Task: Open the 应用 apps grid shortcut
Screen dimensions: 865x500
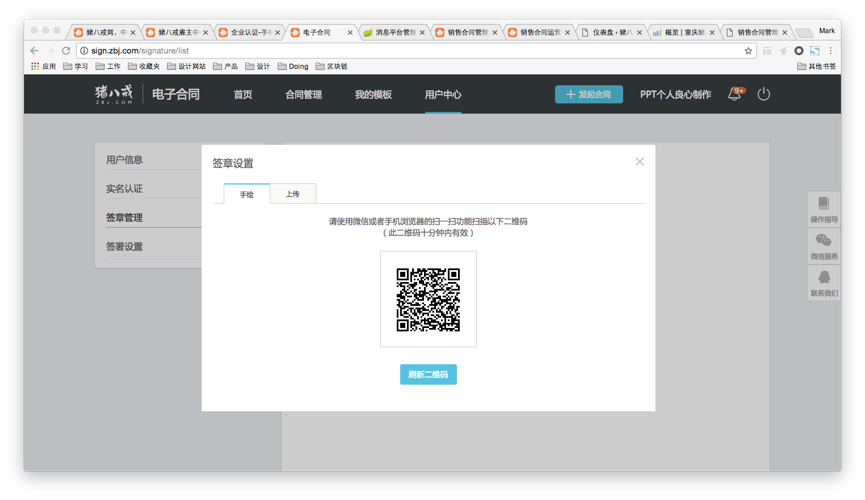Action: click(43, 66)
